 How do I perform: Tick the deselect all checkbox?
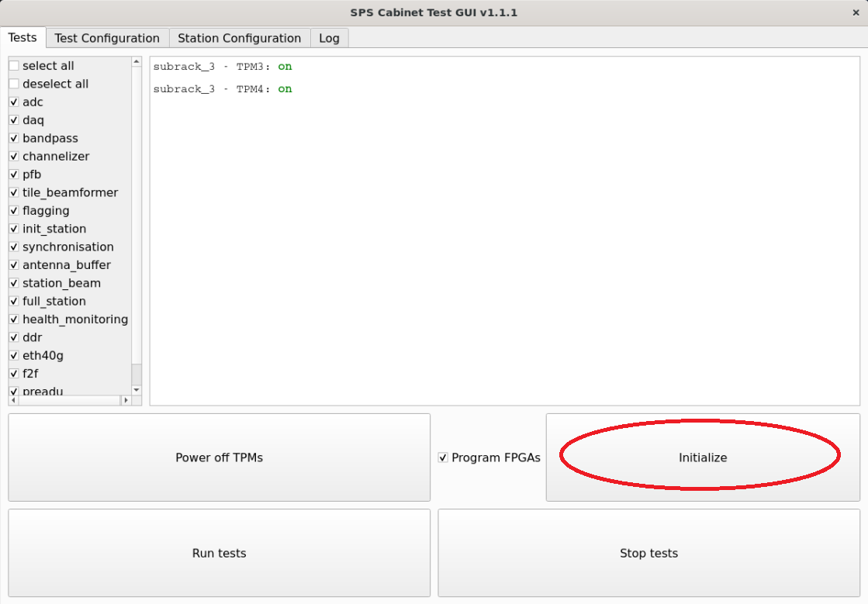pos(14,84)
